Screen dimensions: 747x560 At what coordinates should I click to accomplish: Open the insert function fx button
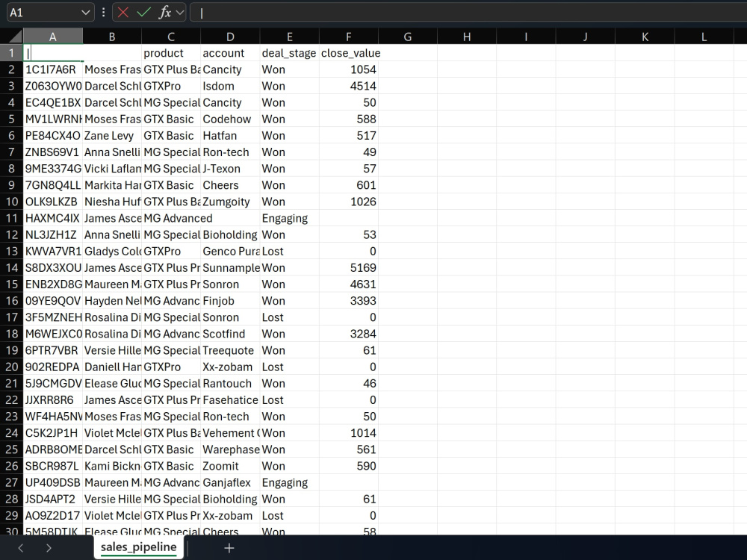point(165,13)
